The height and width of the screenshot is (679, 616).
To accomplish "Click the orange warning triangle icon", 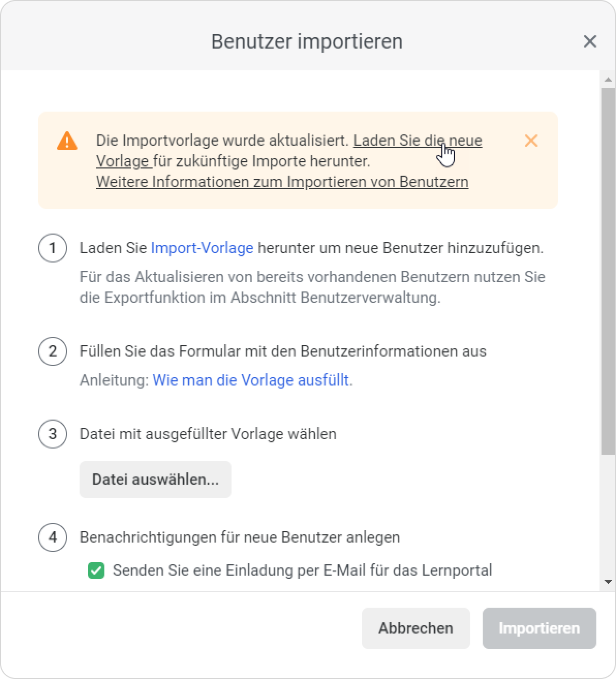I will (67, 141).
